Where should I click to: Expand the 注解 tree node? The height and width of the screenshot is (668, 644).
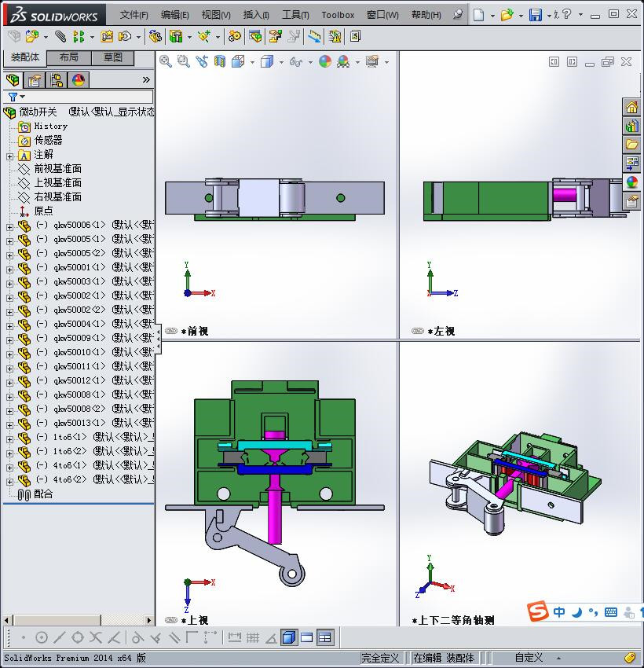point(9,156)
